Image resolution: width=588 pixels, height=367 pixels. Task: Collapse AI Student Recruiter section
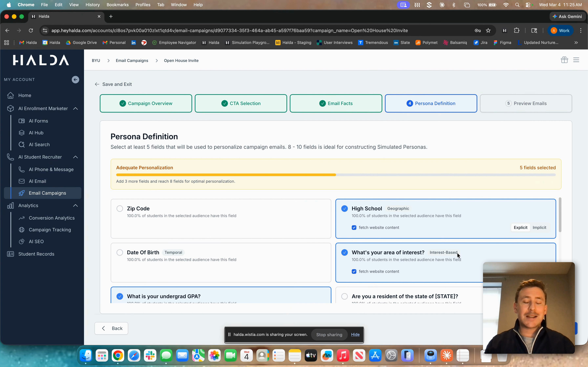pyautogui.click(x=76, y=157)
